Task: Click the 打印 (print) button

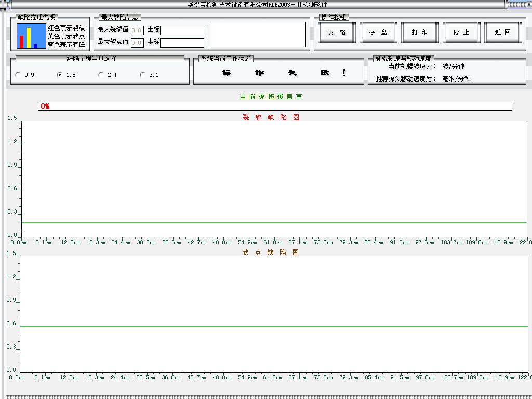Action: 420,32
